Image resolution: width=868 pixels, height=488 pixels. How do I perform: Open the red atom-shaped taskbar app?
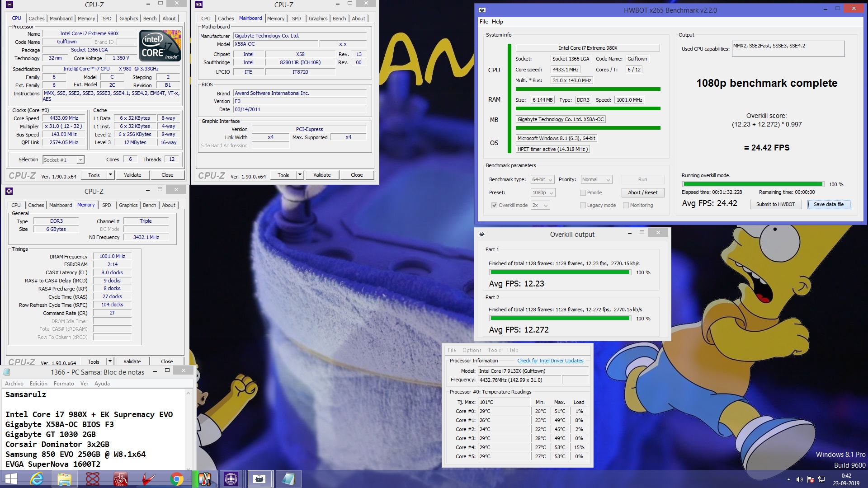[92, 479]
